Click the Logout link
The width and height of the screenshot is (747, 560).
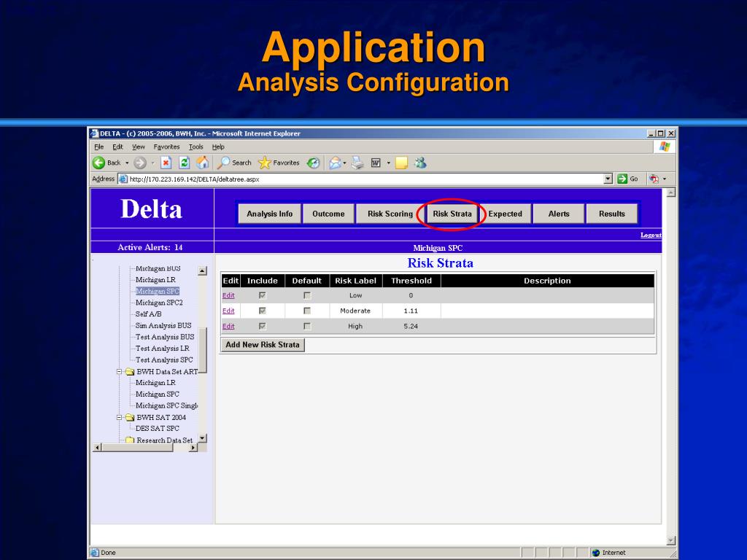pyautogui.click(x=651, y=235)
